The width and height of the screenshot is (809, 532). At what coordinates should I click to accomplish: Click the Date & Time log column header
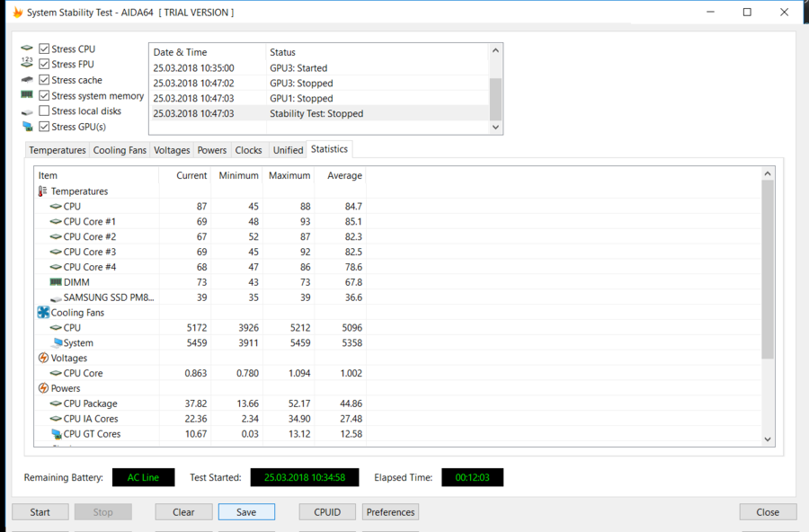tap(208, 52)
